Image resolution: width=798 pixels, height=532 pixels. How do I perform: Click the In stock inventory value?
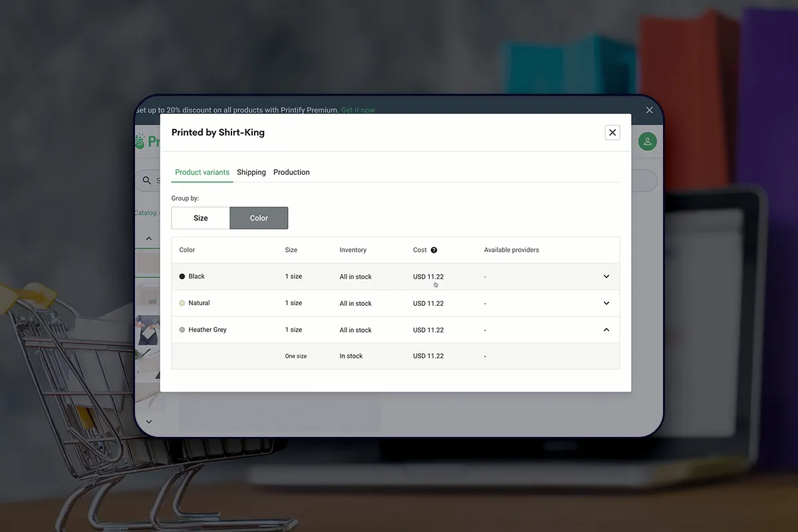tap(351, 356)
